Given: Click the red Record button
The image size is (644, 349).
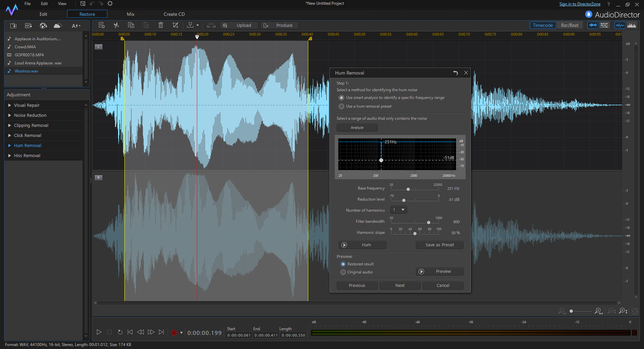Looking at the screenshot, I should click(174, 333).
